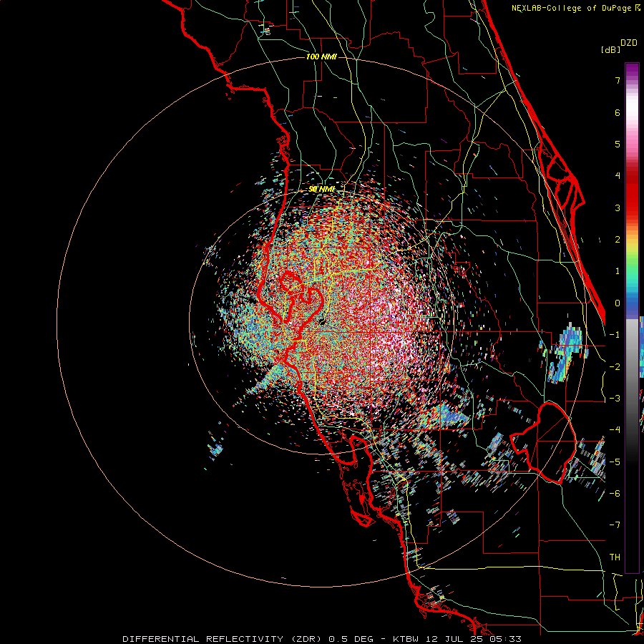Click the color bar value -2
644x644 pixels.
(615, 367)
